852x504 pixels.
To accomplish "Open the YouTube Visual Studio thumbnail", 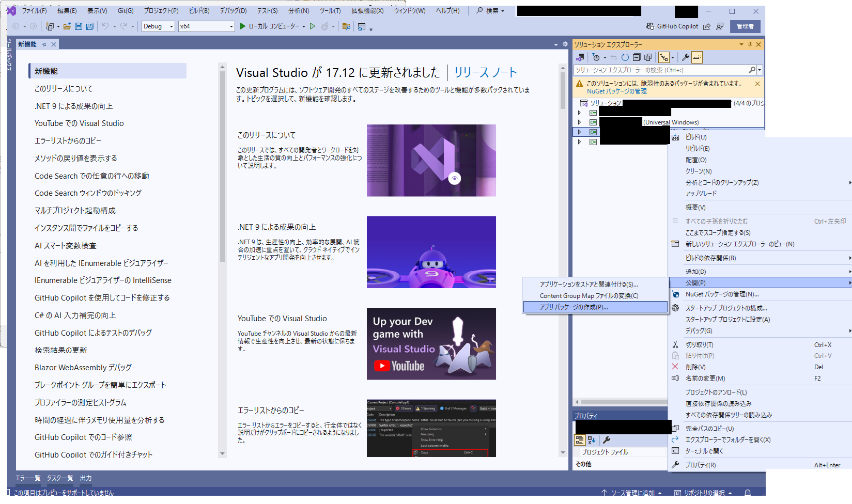I will (x=431, y=344).
